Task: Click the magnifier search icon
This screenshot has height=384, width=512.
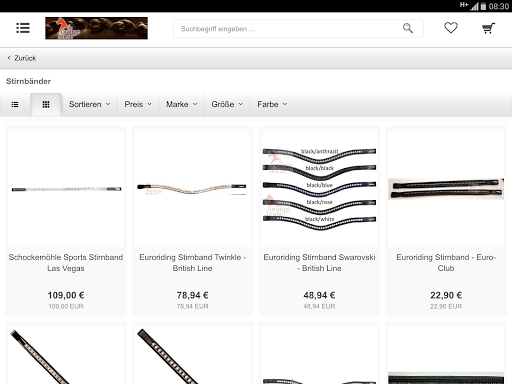Action: [x=408, y=28]
